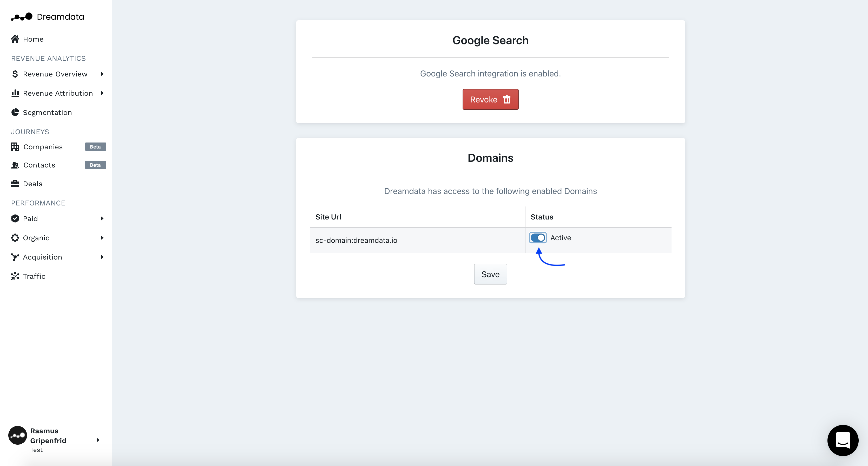The width and height of the screenshot is (868, 466).
Task: Open the Companies journeys page
Action: click(43, 147)
